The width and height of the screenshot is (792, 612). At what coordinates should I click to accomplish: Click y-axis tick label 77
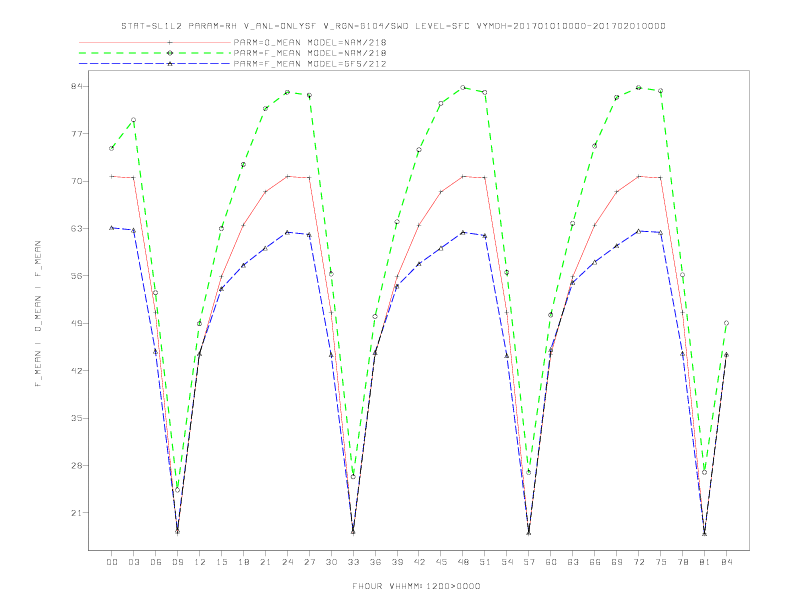pos(76,134)
